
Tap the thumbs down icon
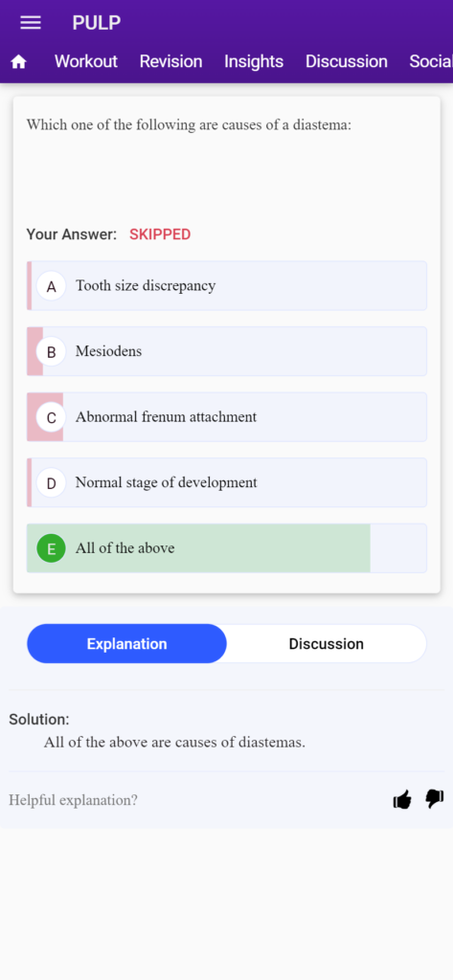coord(435,799)
